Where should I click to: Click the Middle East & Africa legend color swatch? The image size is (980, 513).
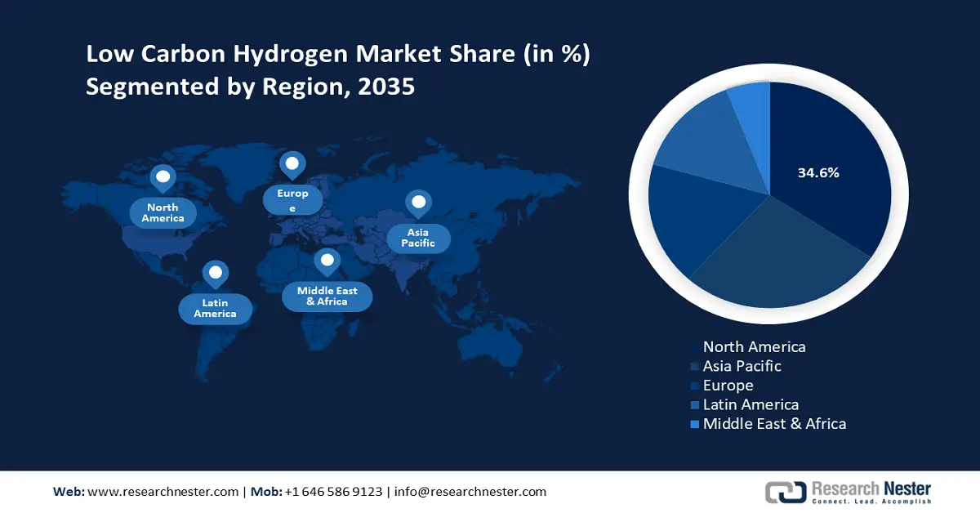pos(694,424)
